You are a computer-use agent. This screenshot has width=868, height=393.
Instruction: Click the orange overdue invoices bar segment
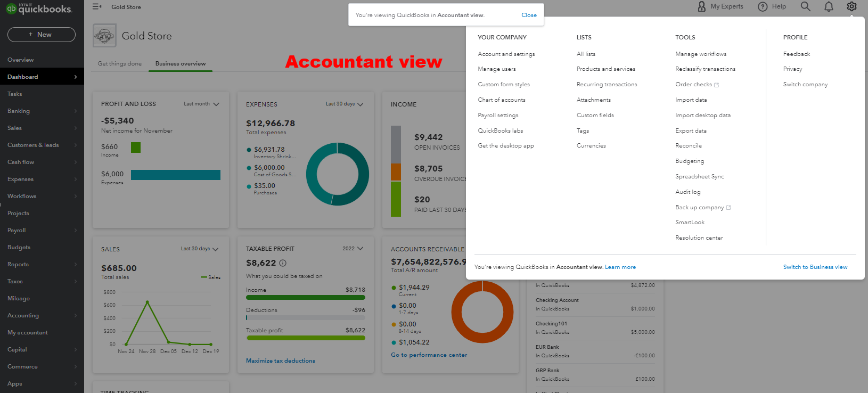click(396, 172)
